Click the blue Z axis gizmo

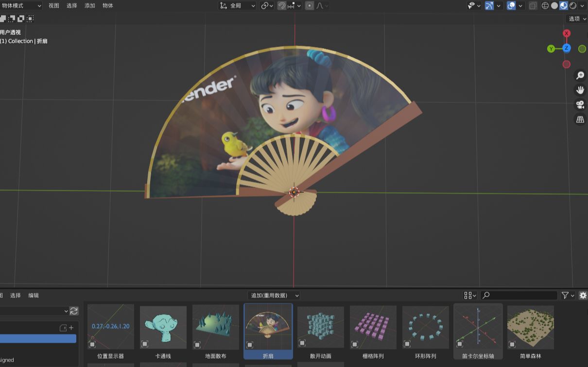pos(567,48)
